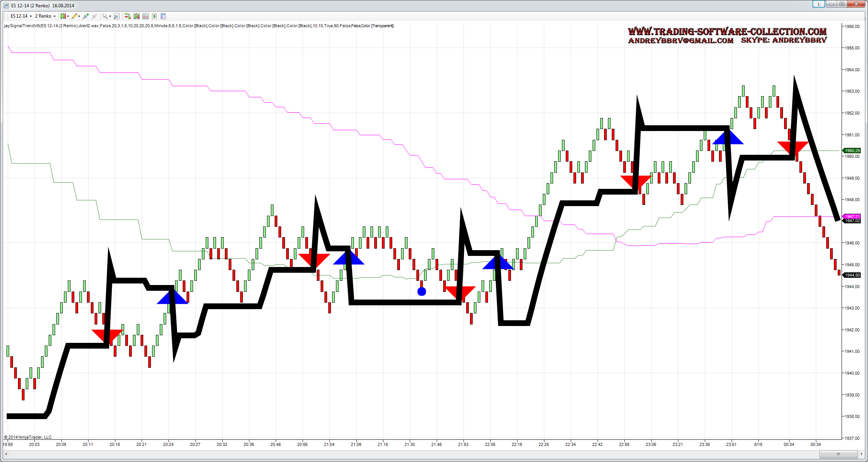Click the zoom in magnifier icon
The image size is (868, 462).
coord(86,16)
